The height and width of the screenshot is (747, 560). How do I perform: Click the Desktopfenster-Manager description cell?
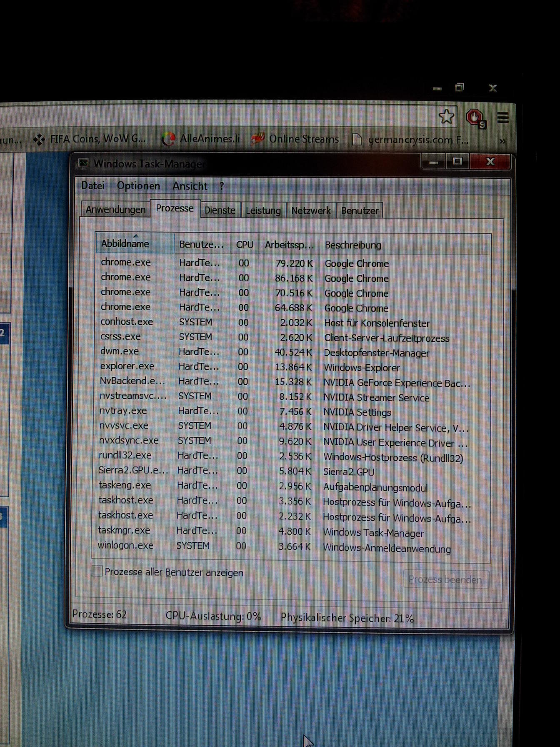376,353
